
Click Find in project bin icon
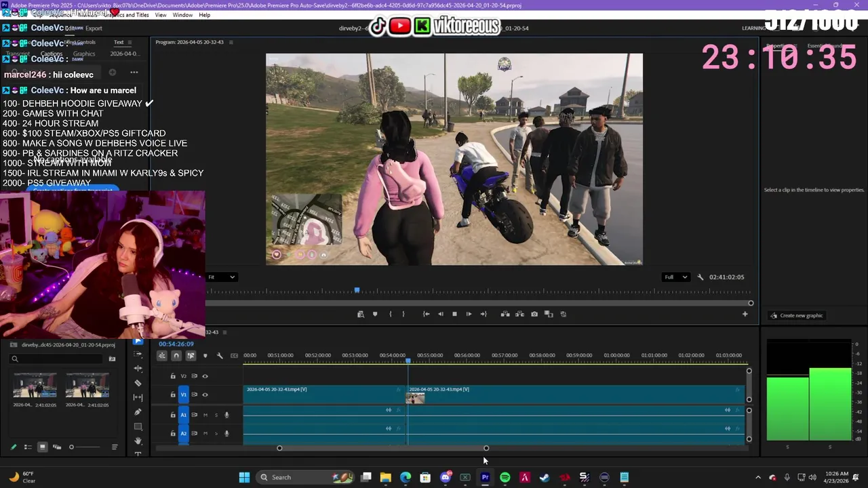[x=112, y=359]
